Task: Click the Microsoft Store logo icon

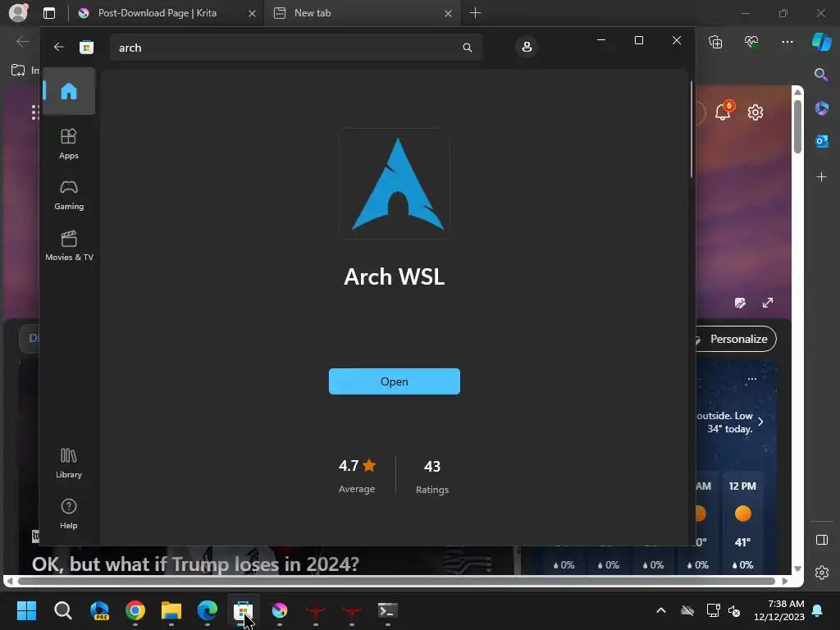Action: pyautogui.click(x=86, y=47)
